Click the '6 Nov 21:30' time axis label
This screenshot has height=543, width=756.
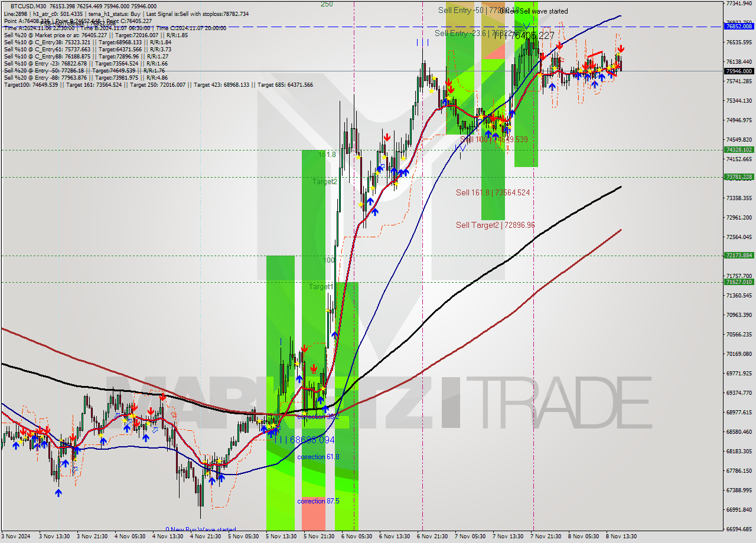(x=432, y=537)
